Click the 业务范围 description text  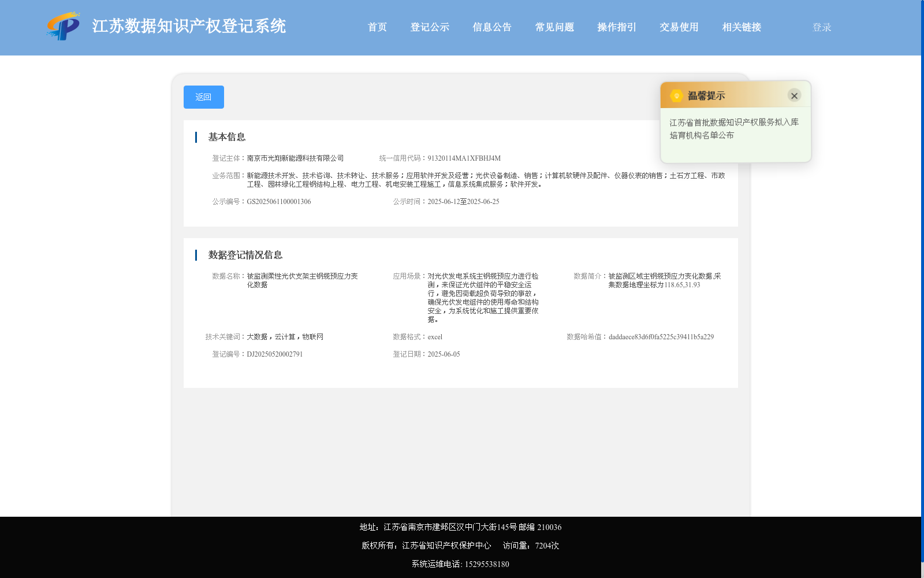coord(486,180)
